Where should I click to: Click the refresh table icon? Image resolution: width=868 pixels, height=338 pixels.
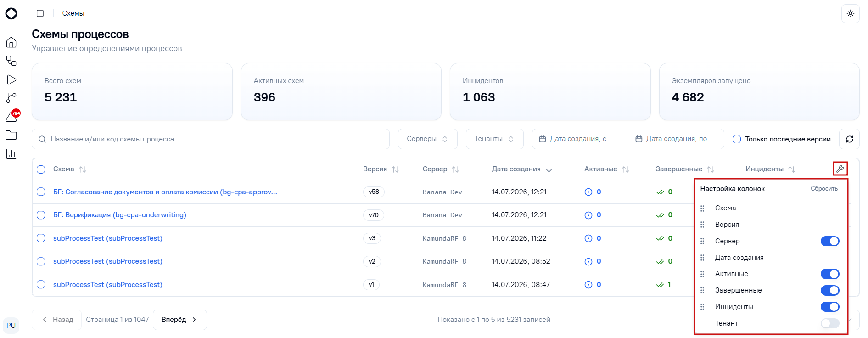(849, 139)
